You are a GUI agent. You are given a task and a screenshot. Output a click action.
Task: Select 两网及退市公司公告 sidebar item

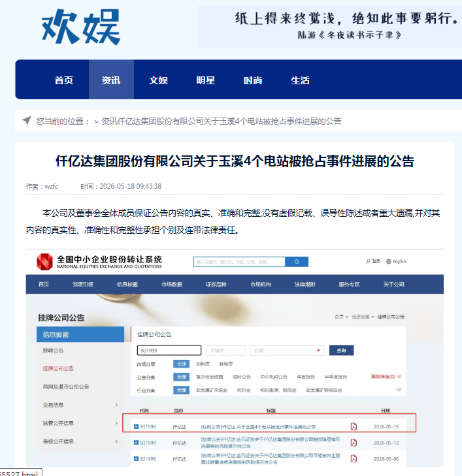pyautogui.click(x=66, y=387)
